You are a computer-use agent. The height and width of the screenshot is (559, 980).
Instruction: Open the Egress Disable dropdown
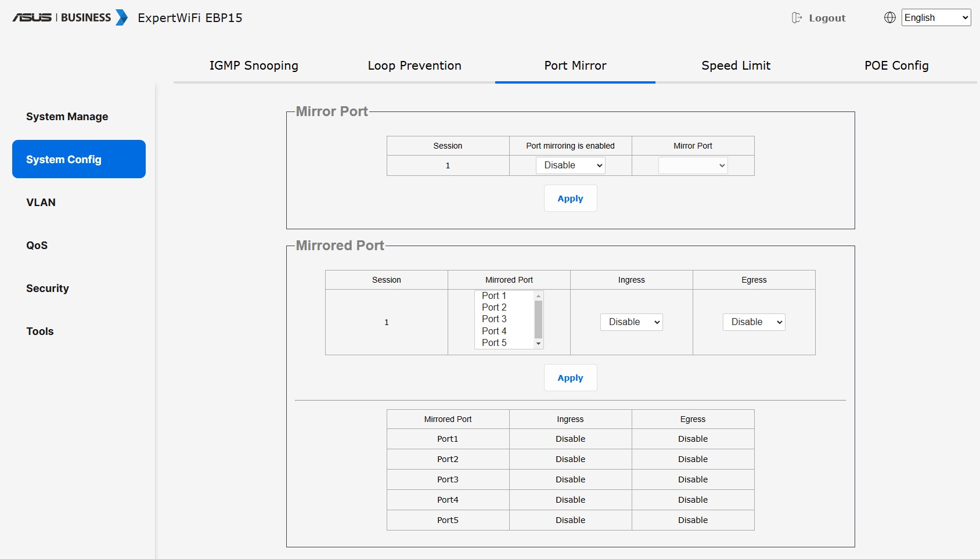754,322
